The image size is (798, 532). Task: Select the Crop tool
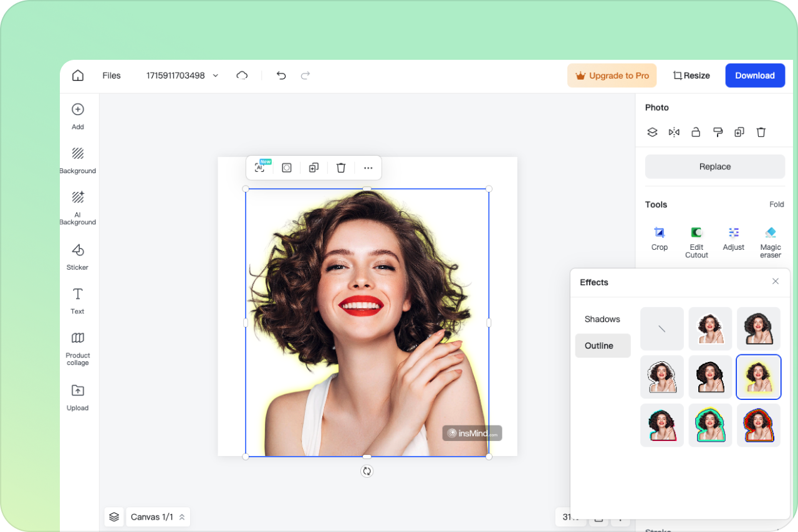tap(660, 239)
